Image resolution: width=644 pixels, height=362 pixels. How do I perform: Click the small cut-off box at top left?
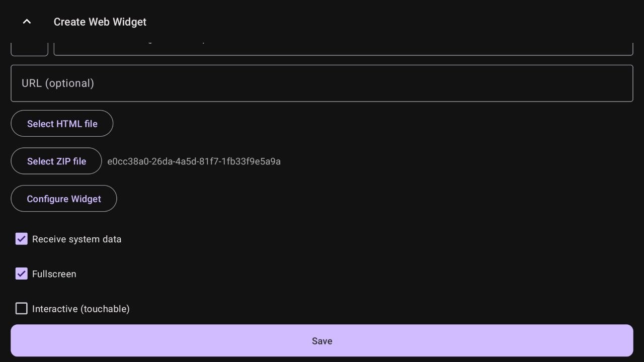coord(29,49)
